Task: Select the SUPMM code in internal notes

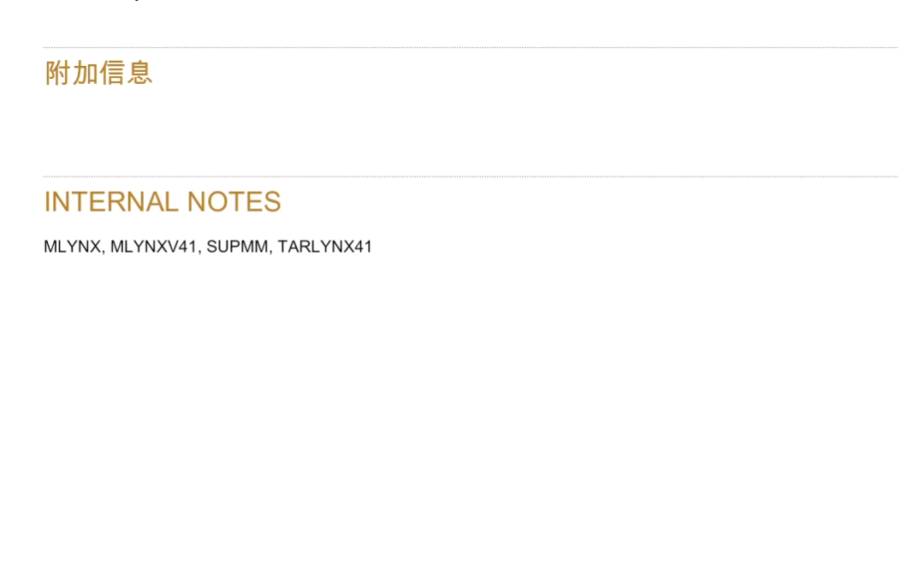Action: [237, 247]
